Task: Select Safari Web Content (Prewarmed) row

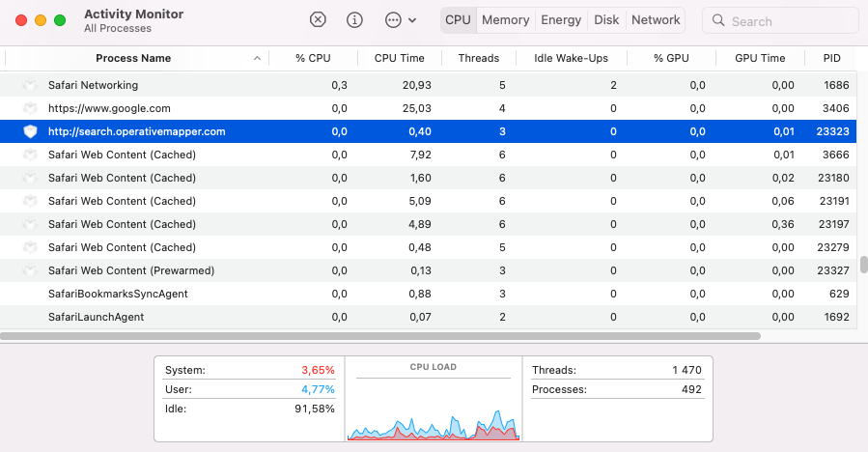Action: click(429, 270)
